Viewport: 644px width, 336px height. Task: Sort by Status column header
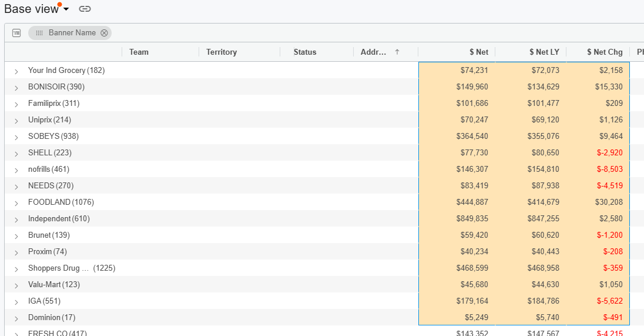click(x=305, y=52)
